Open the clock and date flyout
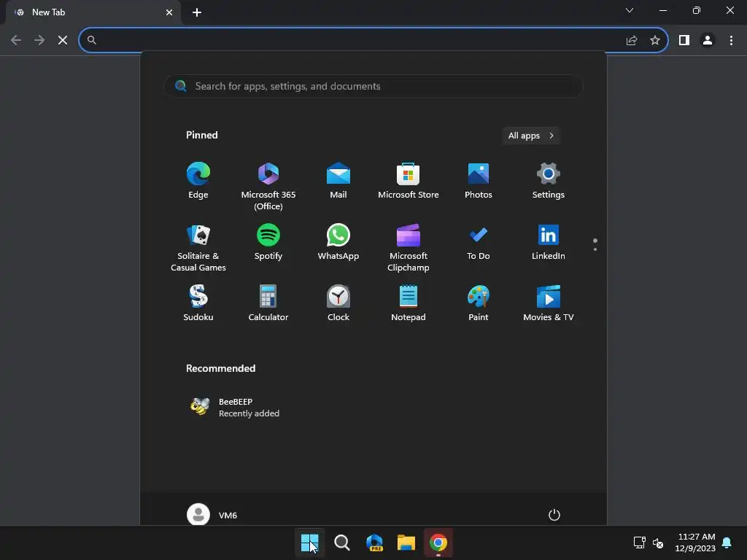Viewport: 747px width, 560px height. point(695,542)
